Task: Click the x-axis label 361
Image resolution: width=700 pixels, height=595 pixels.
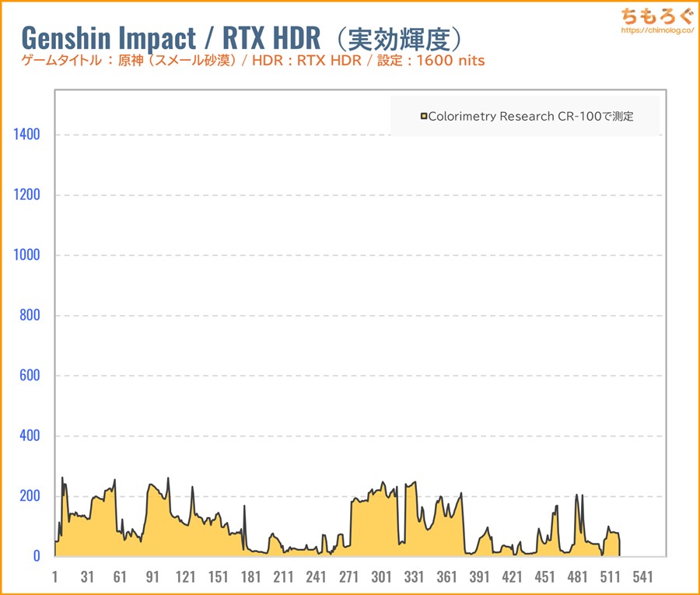Action: coord(446,576)
